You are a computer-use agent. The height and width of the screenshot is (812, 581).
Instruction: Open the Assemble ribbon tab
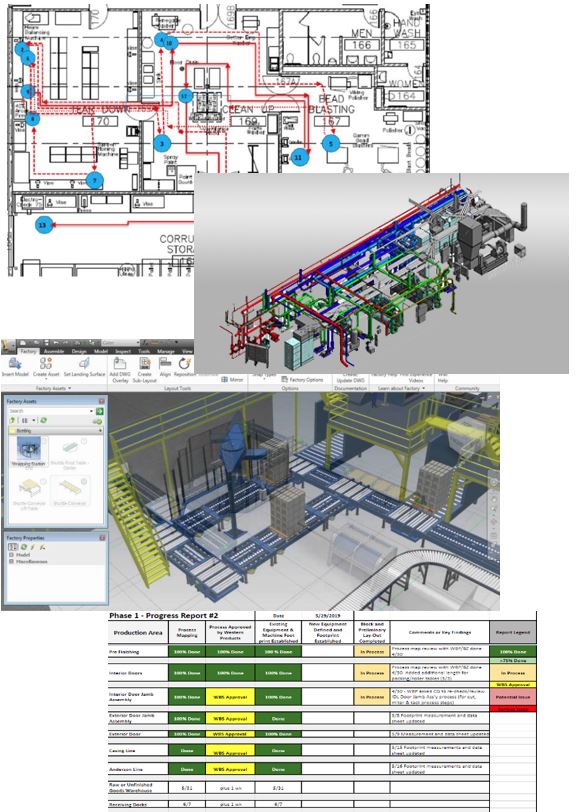[54, 351]
